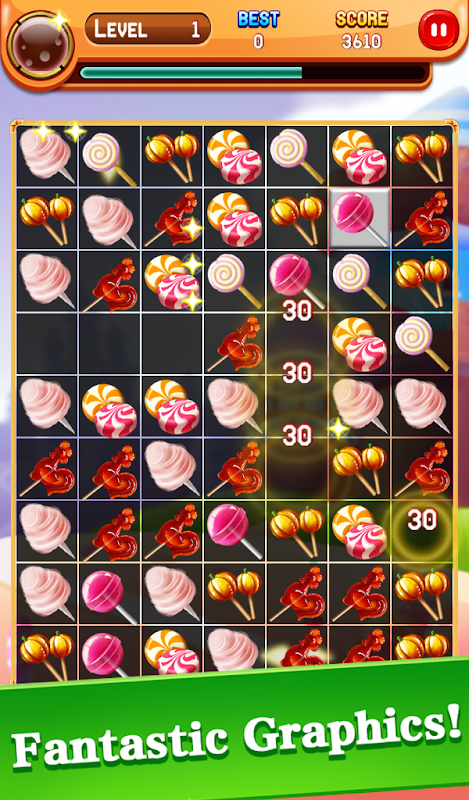Viewport: 469px width, 800px height.
Task: Click the Score 3610 display
Action: (x=361, y=30)
